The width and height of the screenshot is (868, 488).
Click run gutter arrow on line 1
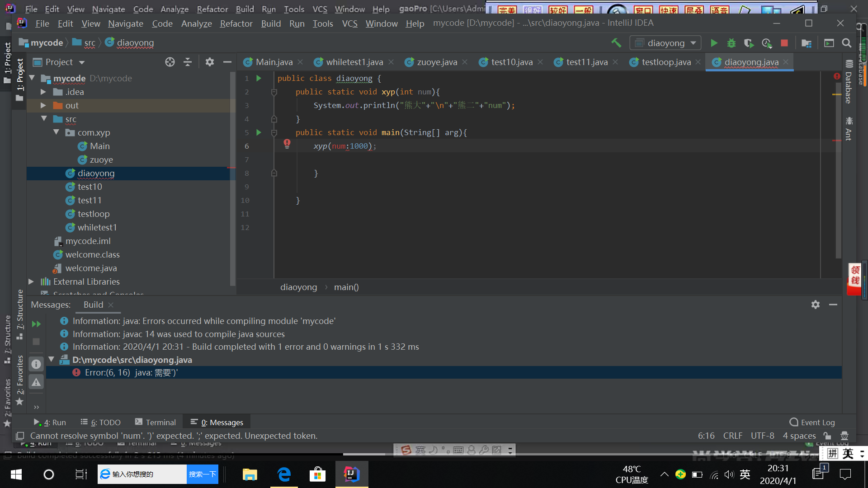[x=259, y=78]
